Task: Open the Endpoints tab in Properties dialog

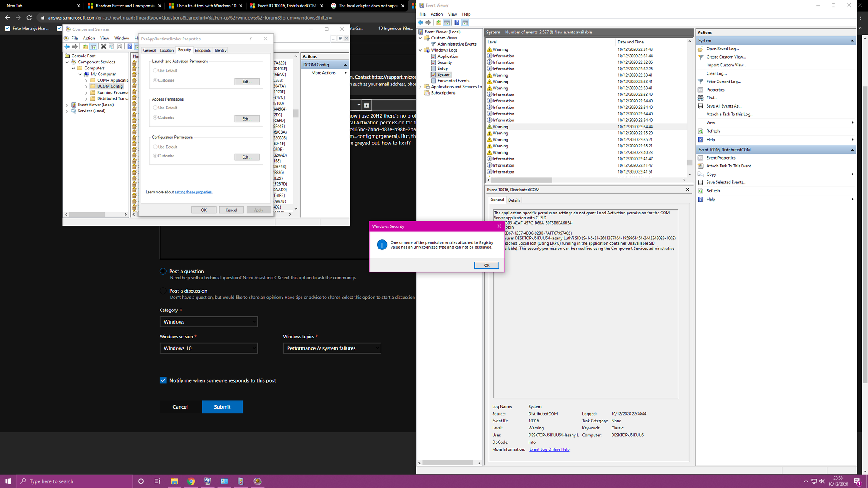Action: coord(203,51)
